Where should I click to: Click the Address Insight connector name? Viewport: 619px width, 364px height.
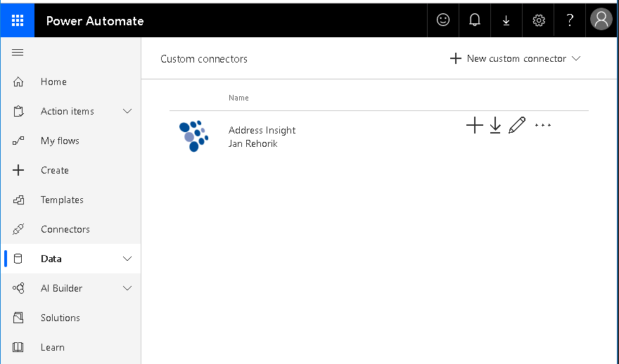(x=262, y=130)
